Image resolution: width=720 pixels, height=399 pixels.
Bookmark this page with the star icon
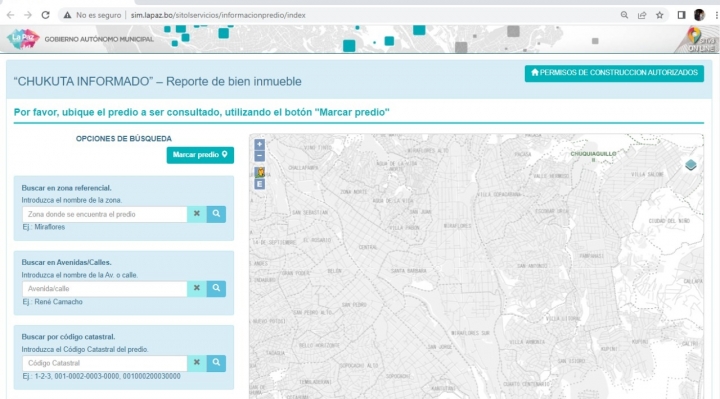(660, 15)
